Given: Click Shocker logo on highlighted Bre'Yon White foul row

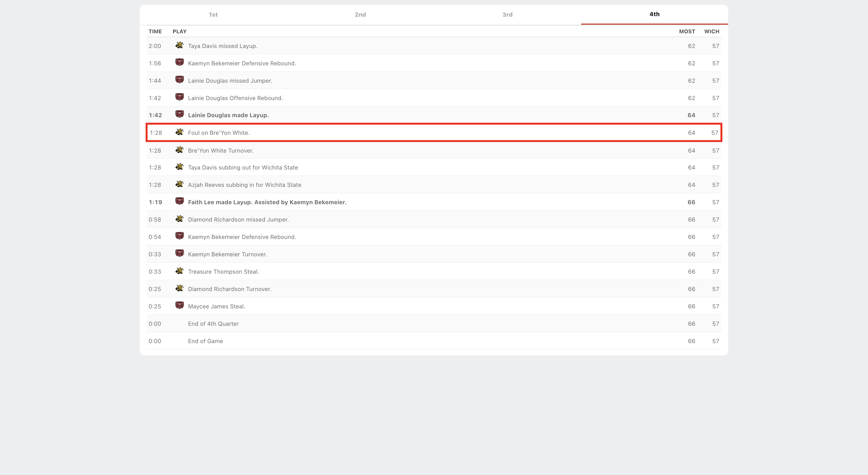Looking at the screenshot, I should pos(179,132).
